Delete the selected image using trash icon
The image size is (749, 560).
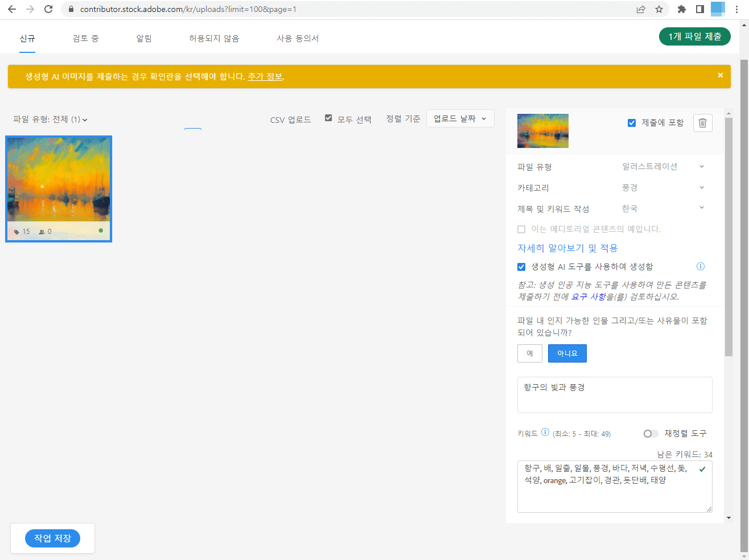point(702,122)
